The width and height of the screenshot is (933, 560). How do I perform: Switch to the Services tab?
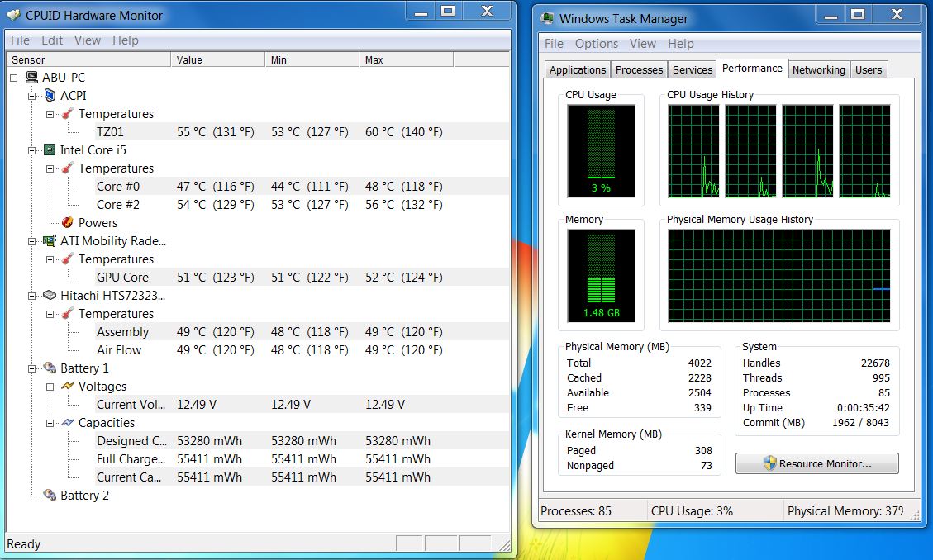[692, 69]
